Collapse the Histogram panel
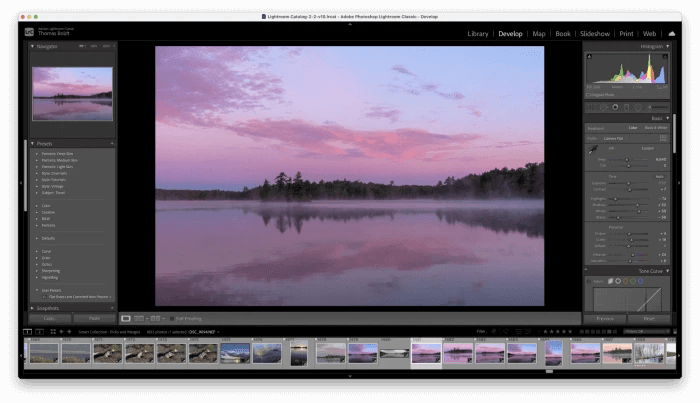The image size is (700, 403). pyautogui.click(x=667, y=46)
